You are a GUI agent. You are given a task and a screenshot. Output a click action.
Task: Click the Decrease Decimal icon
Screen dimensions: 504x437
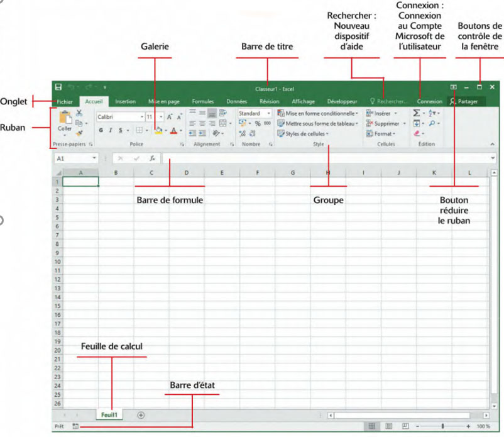point(253,133)
